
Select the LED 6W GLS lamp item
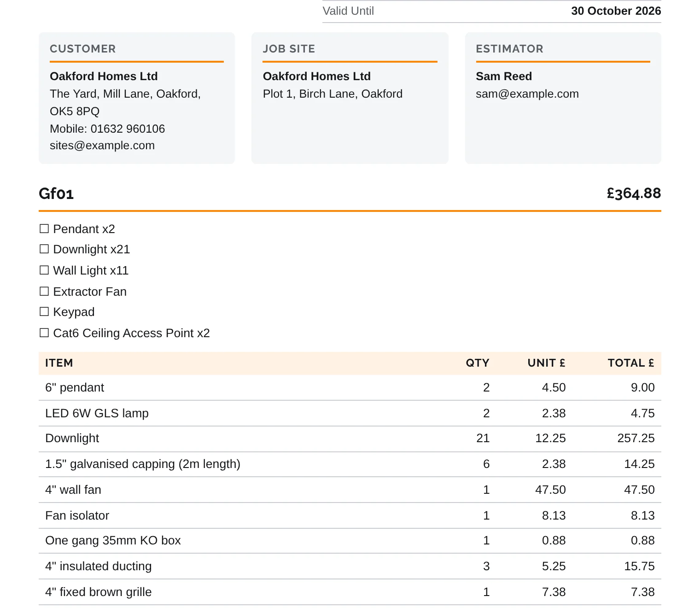click(97, 414)
